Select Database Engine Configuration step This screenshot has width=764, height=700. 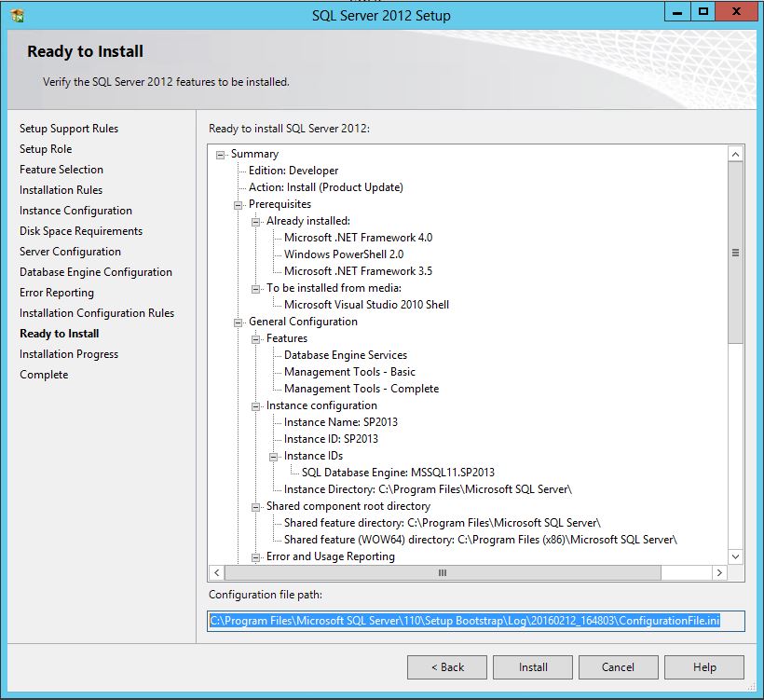tap(96, 272)
